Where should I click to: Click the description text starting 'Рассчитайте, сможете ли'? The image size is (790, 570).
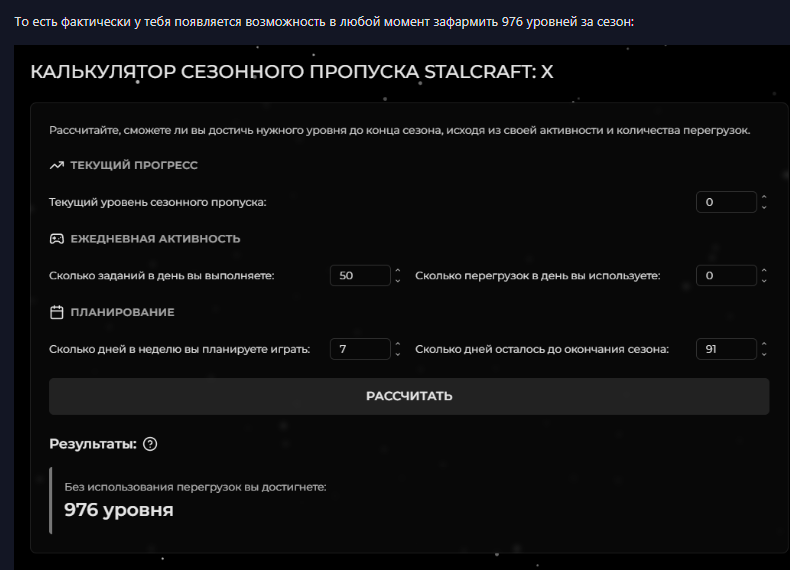click(400, 131)
